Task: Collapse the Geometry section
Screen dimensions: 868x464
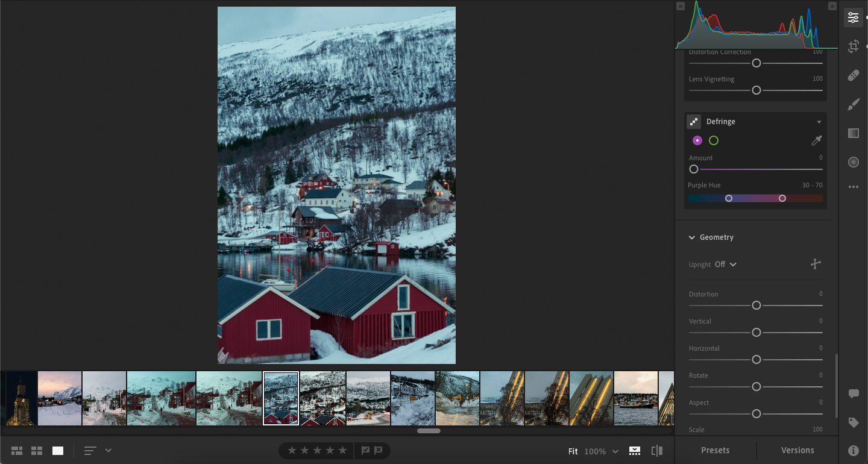Action: [x=692, y=237]
